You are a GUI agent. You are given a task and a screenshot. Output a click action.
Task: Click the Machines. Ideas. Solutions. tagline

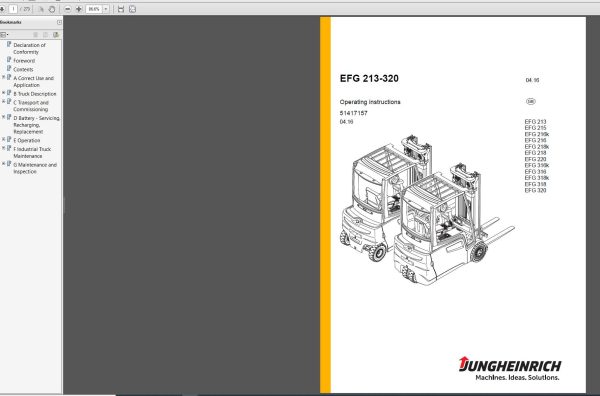point(517,378)
